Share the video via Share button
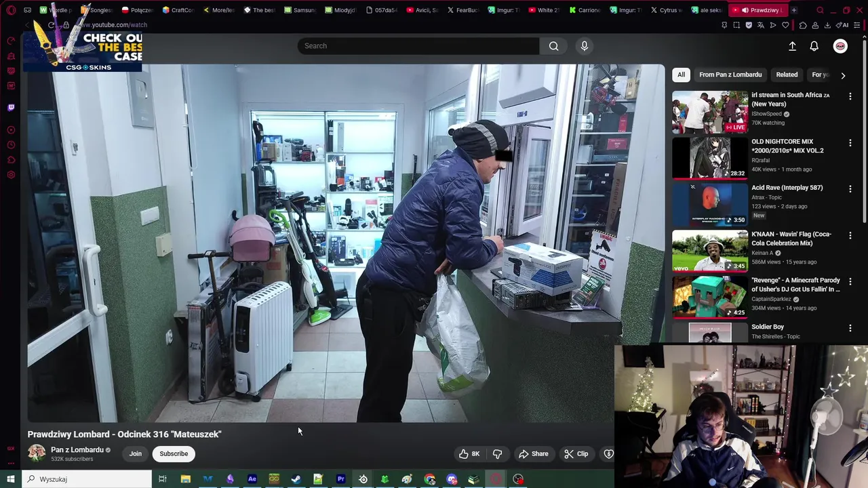The height and width of the screenshot is (488, 868). [x=534, y=454]
